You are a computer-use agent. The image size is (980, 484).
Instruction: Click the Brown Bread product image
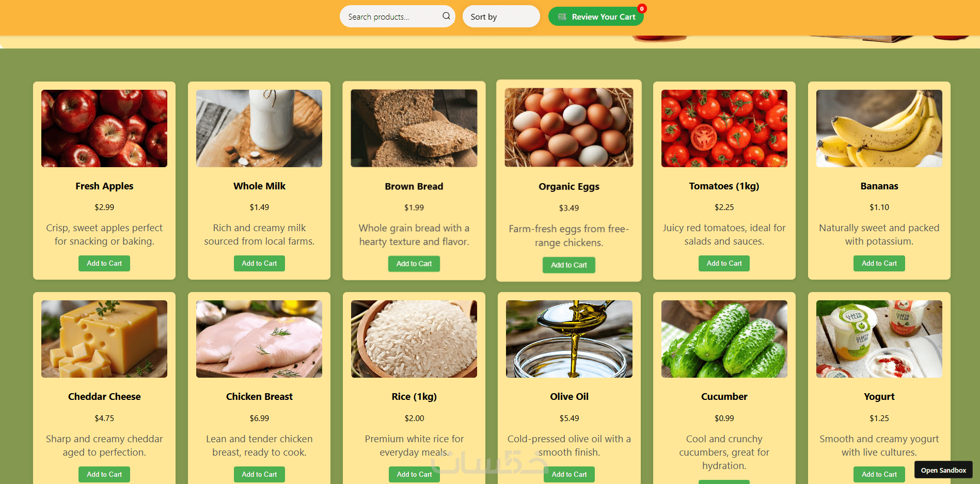(414, 128)
